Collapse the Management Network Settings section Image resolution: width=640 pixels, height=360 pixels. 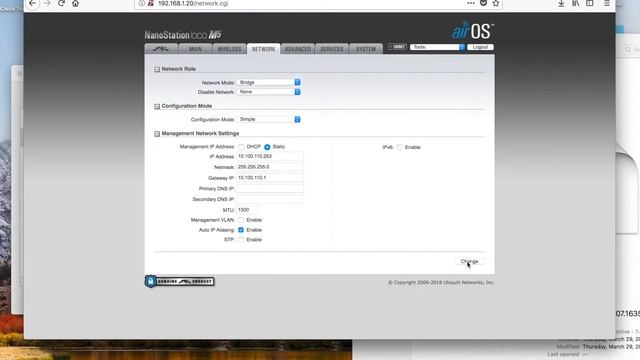coord(157,134)
